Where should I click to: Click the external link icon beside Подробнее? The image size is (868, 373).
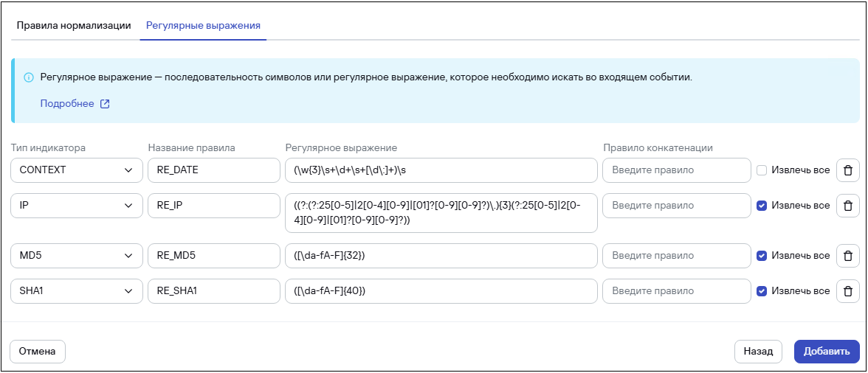coord(105,104)
